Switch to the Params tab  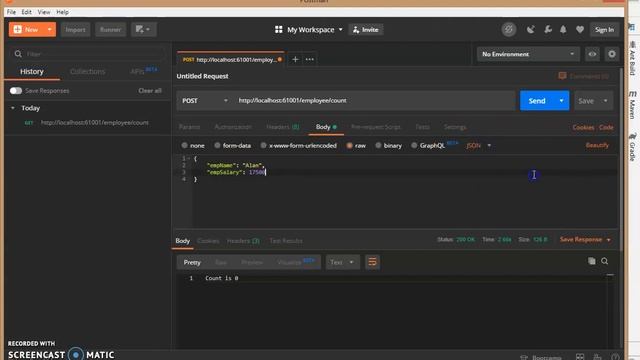pyautogui.click(x=189, y=127)
